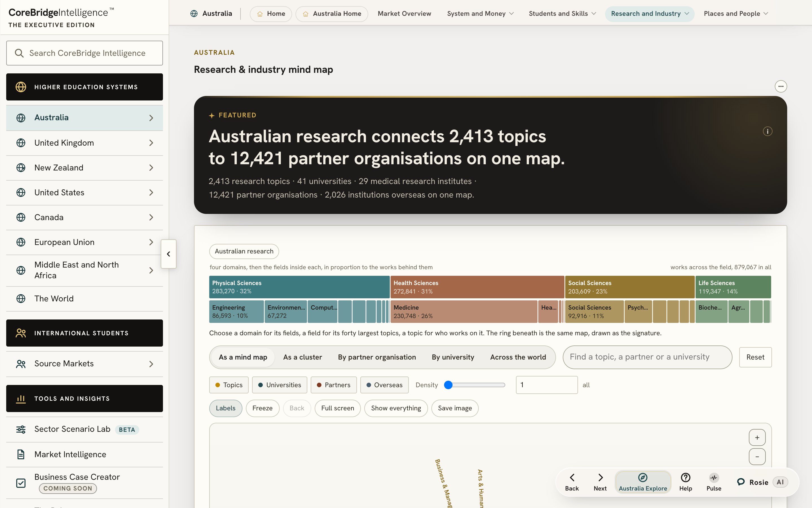This screenshot has width=812, height=508.
Task: Toggle the Overseas filter chip
Action: pos(385,385)
